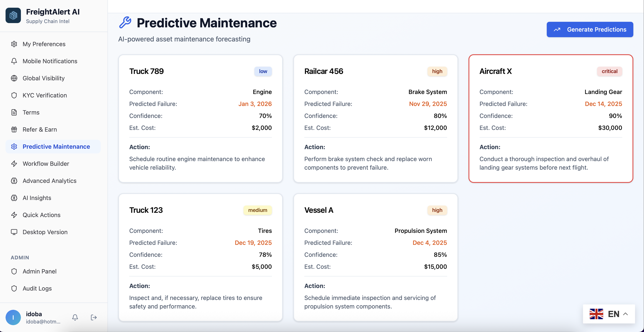Click the critical badge on Aircraft X
The width and height of the screenshot is (644, 332).
[609, 71]
